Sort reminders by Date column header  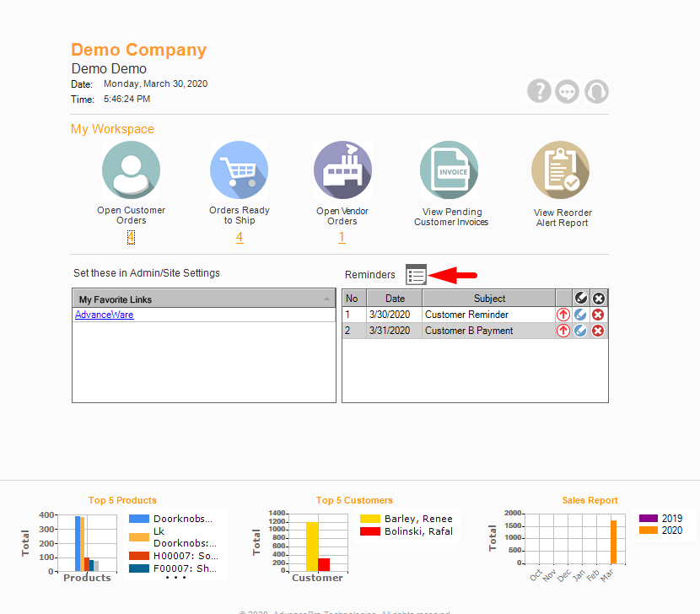(395, 299)
